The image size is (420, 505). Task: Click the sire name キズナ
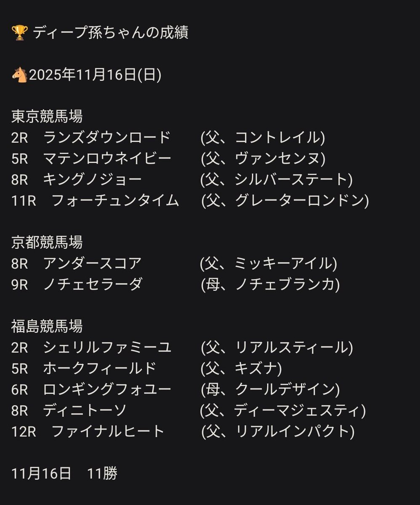coord(252,369)
